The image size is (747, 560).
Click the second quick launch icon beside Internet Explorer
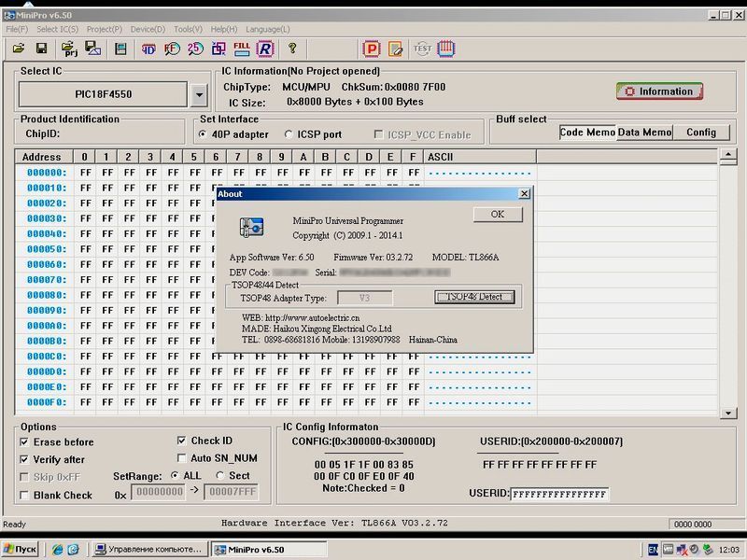(x=74, y=549)
